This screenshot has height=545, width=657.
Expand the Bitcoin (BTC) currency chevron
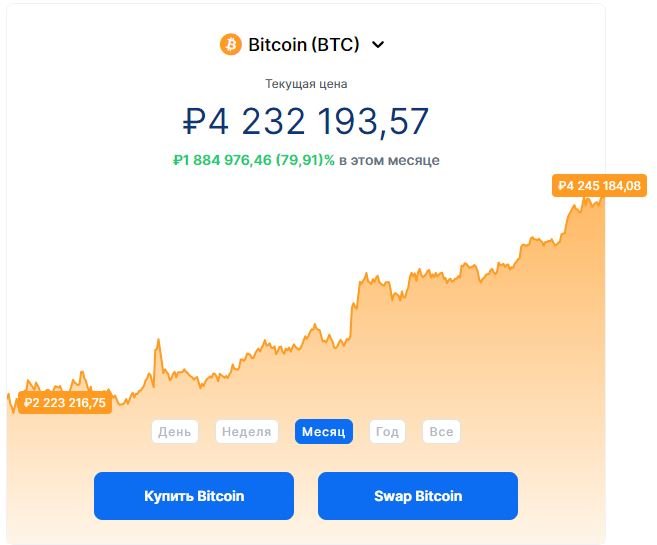[378, 44]
